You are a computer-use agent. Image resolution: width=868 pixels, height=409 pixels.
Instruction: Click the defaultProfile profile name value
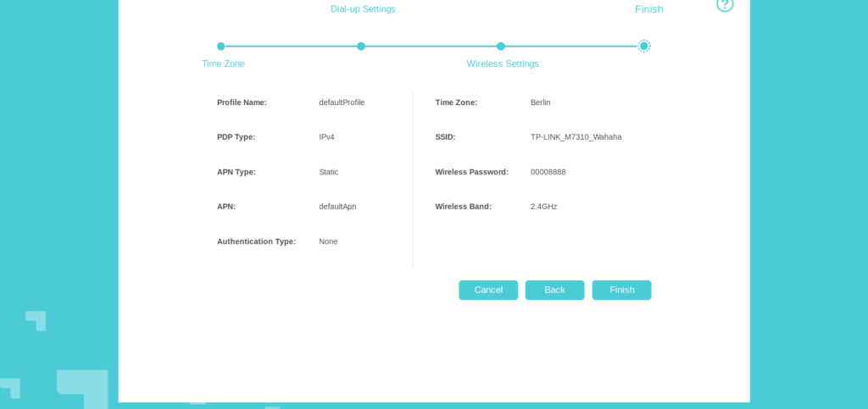pos(342,102)
